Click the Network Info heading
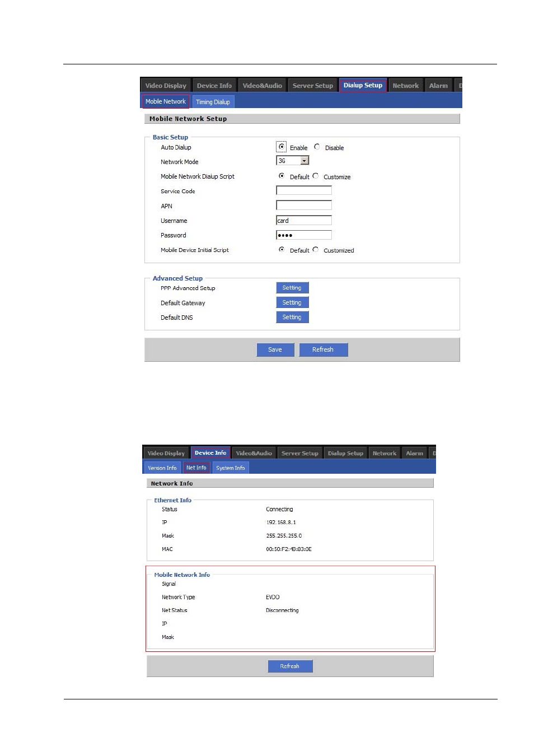Viewport: 534px width, 756px height. [x=172, y=483]
